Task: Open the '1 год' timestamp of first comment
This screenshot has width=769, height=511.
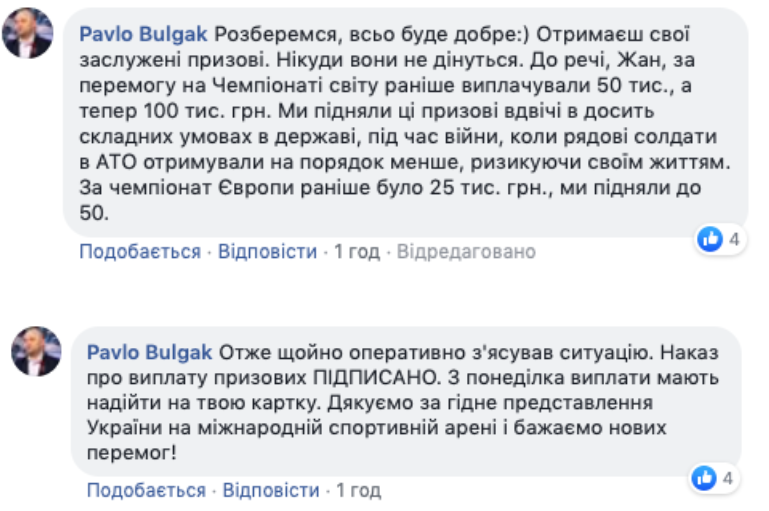Action: pos(357,252)
